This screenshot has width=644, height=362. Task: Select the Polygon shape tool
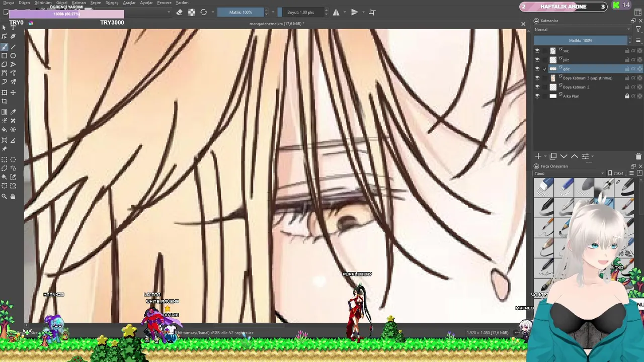(5, 64)
